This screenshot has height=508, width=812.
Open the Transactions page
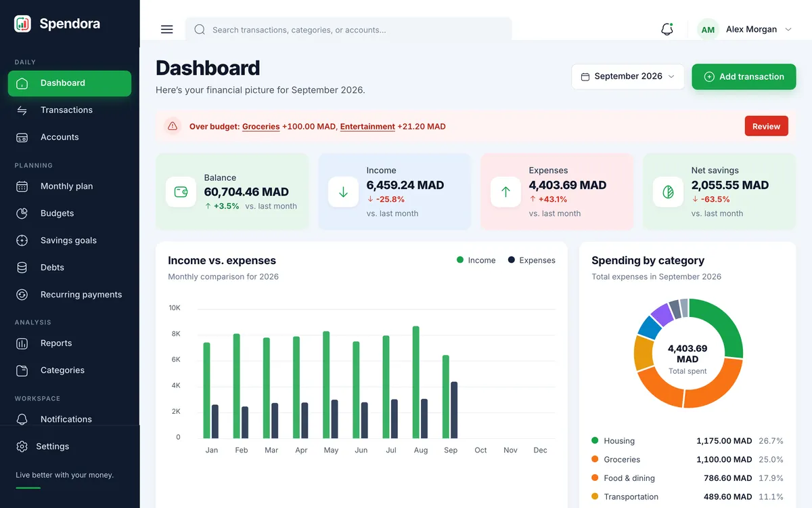point(70,110)
